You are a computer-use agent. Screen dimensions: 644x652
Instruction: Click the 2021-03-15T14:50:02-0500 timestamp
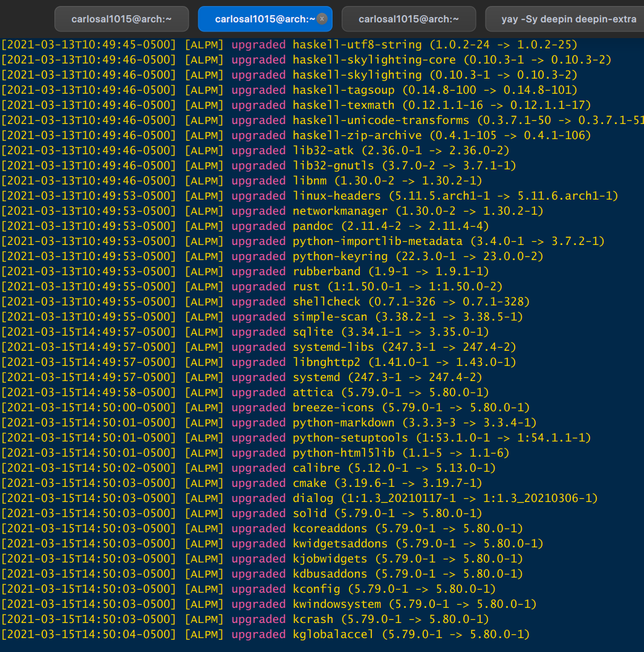tap(88, 468)
